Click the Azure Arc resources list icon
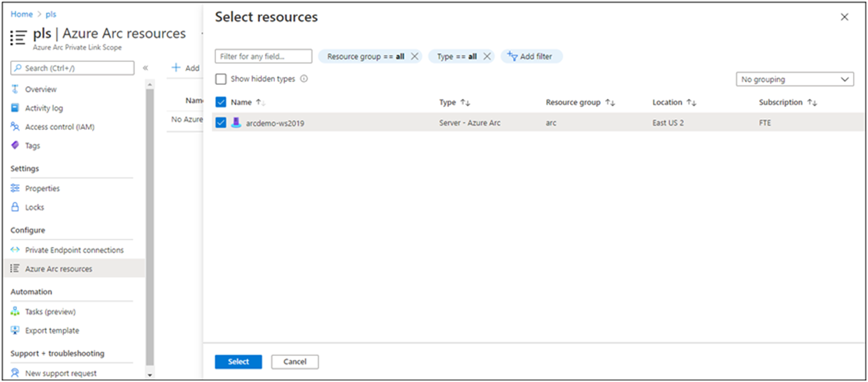 pos(15,269)
